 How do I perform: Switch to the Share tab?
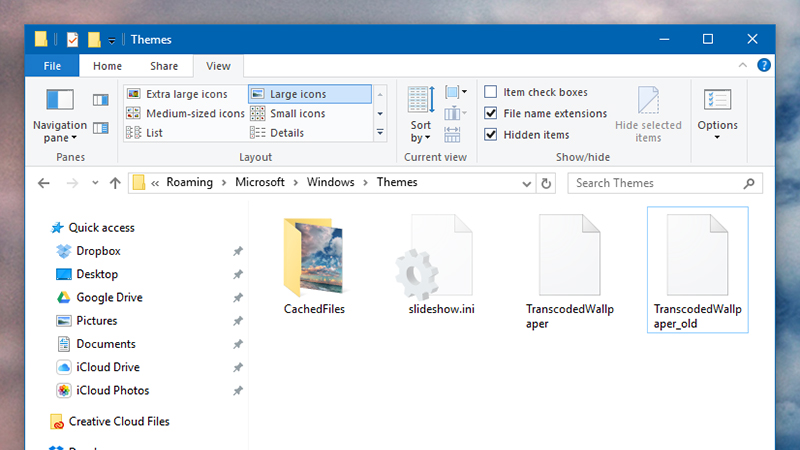(x=164, y=66)
